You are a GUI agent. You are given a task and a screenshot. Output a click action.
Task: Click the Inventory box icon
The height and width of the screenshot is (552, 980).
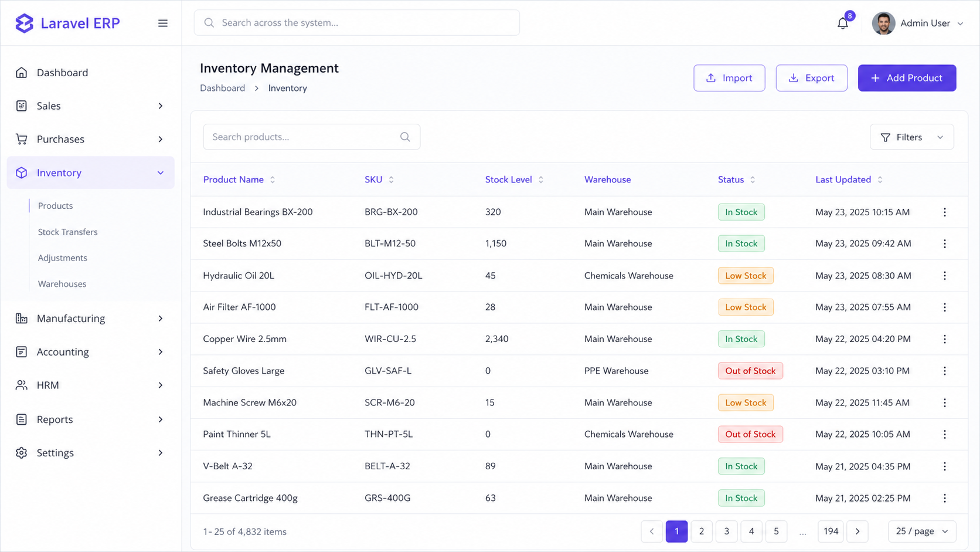22,172
